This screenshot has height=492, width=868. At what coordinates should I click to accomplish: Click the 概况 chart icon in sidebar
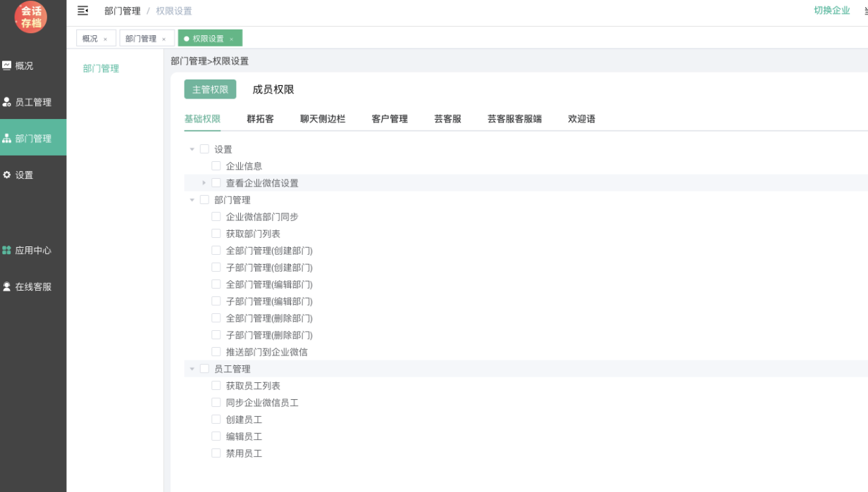7,65
